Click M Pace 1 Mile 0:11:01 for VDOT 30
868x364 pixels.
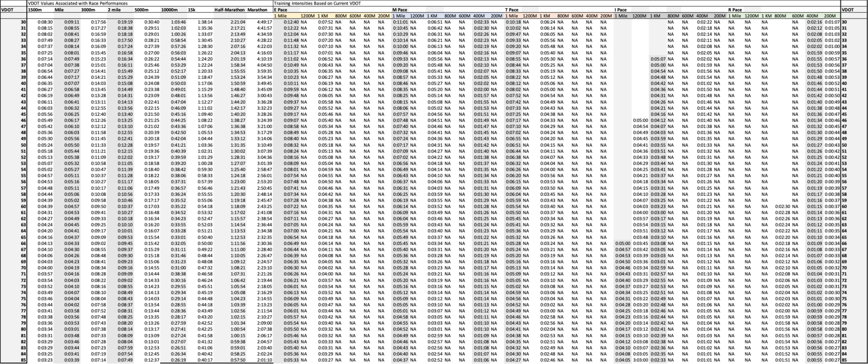[400, 22]
